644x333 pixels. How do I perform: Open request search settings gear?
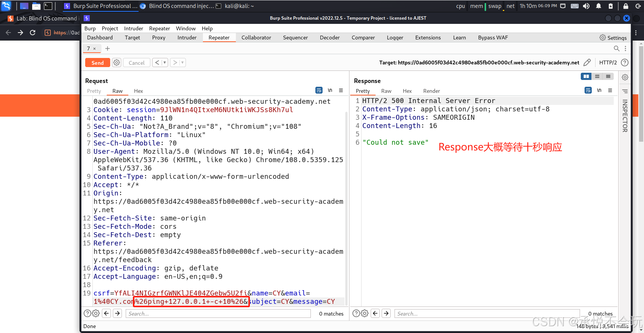(96, 313)
